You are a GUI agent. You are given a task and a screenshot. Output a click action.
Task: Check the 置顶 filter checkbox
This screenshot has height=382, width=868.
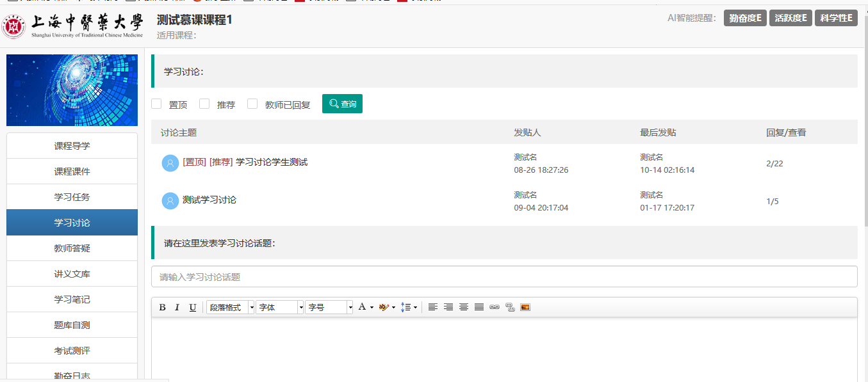[156, 104]
